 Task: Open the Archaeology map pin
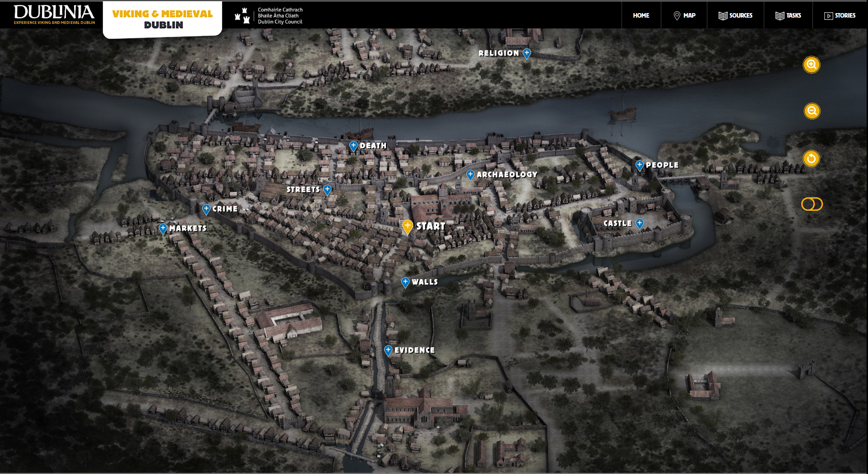470,175
